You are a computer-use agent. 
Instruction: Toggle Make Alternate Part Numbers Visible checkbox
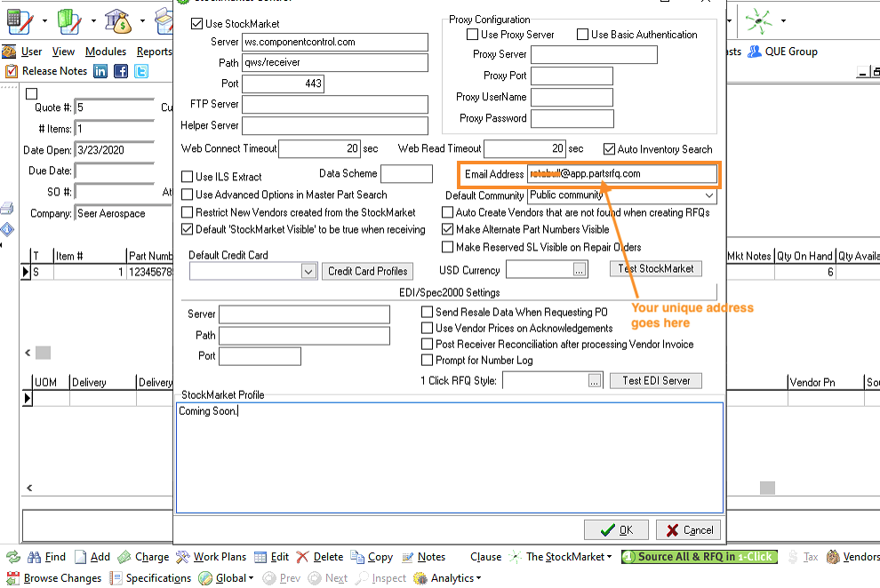click(447, 229)
